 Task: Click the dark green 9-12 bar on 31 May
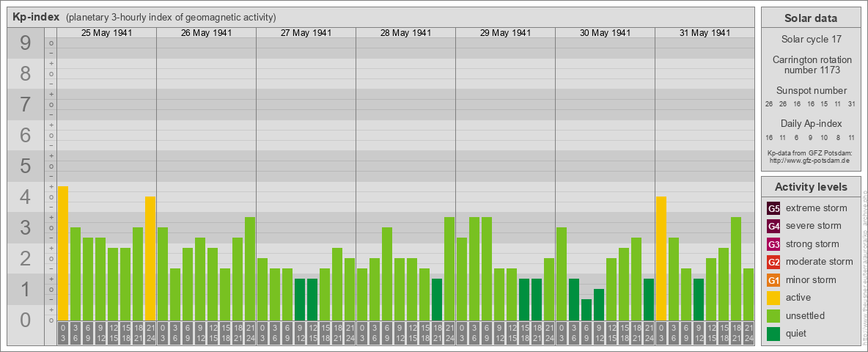click(x=699, y=299)
